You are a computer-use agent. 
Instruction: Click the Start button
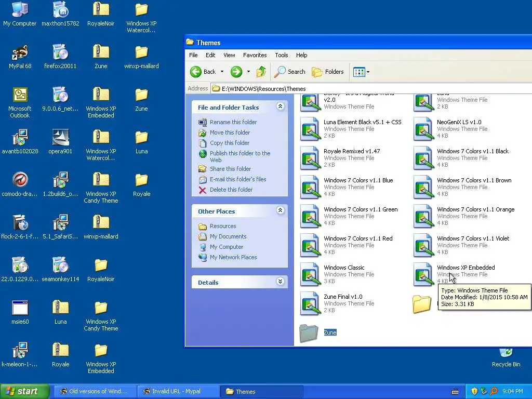[25, 392]
